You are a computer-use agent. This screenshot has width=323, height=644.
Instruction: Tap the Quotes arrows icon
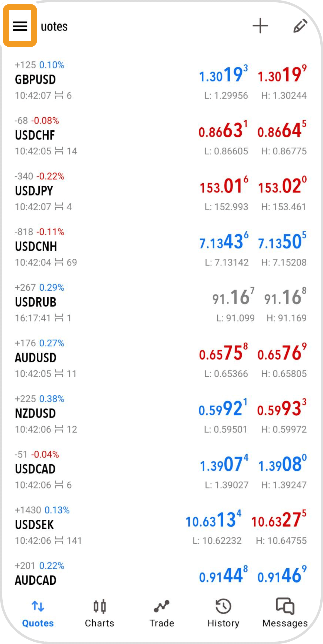(x=38, y=606)
